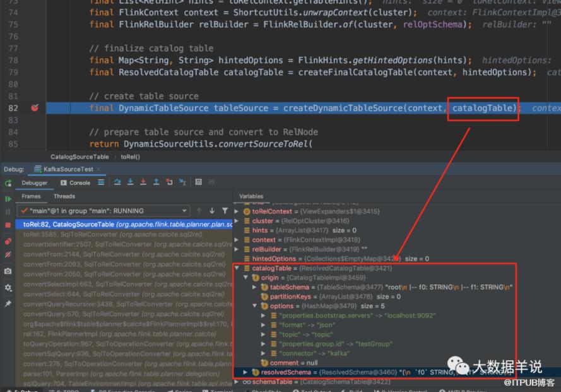Expand the toRelContext variable node

[237, 211]
